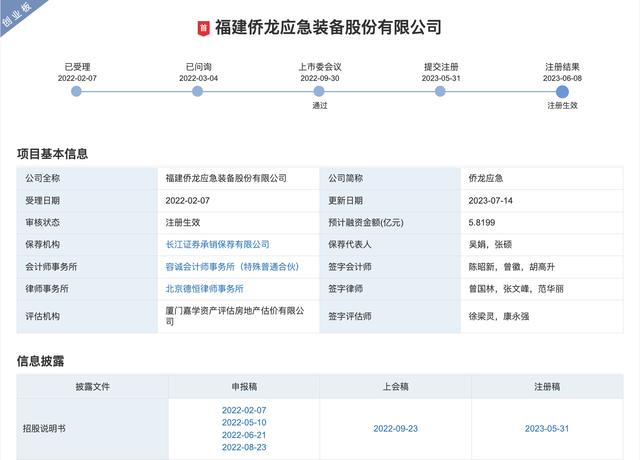
Task: Select the 上市委会议 timeline node
Action: 319,91
